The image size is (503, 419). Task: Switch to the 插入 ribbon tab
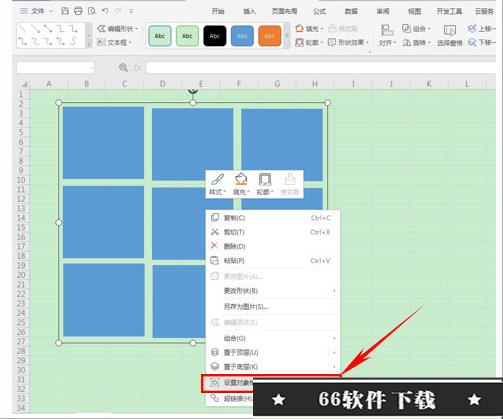[249, 11]
